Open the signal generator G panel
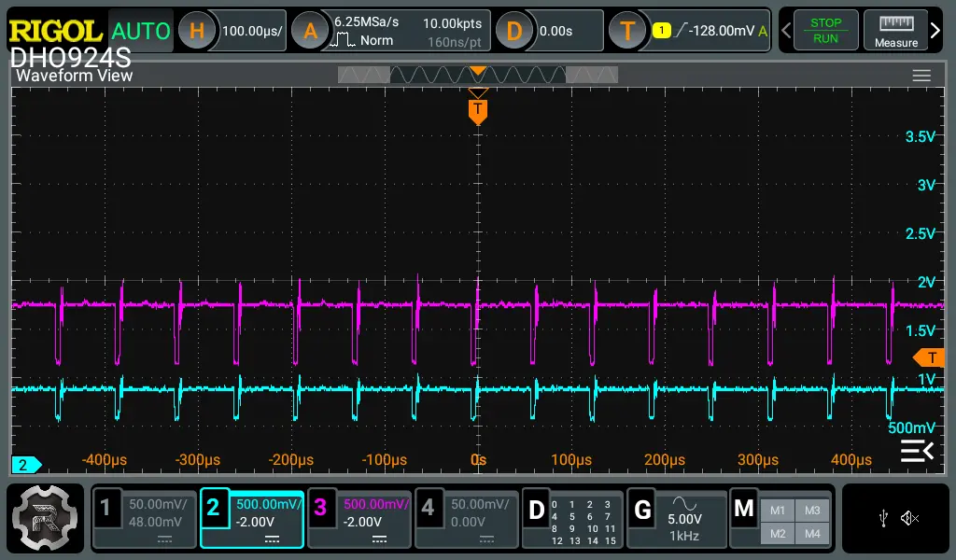This screenshot has width=956, height=560. point(642,510)
